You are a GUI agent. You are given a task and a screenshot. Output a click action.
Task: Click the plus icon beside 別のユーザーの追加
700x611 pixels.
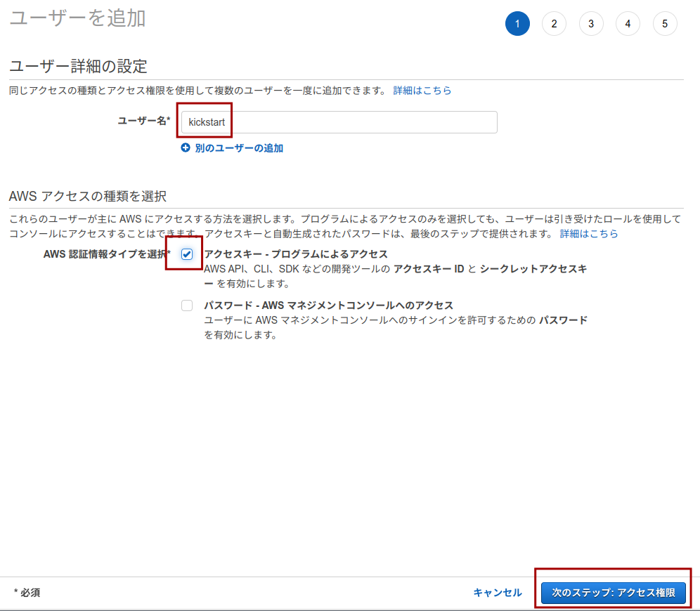(x=184, y=147)
